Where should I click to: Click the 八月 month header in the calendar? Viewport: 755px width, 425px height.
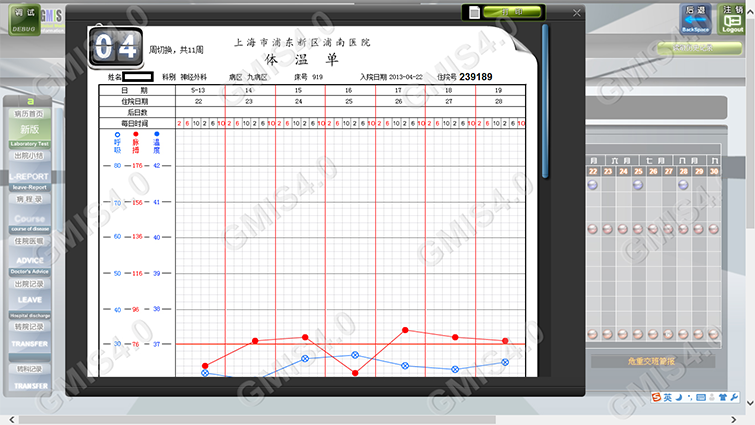click(689, 160)
